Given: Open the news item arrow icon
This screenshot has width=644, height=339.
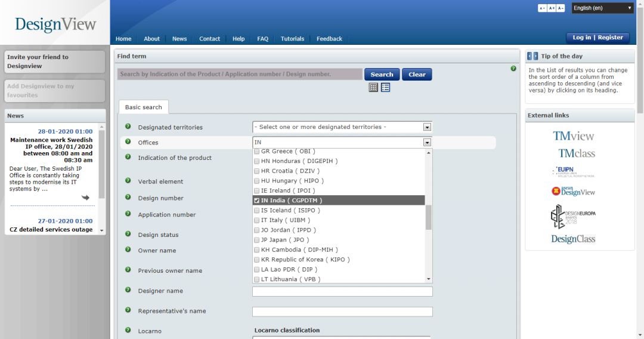Looking at the screenshot, I should [85, 198].
